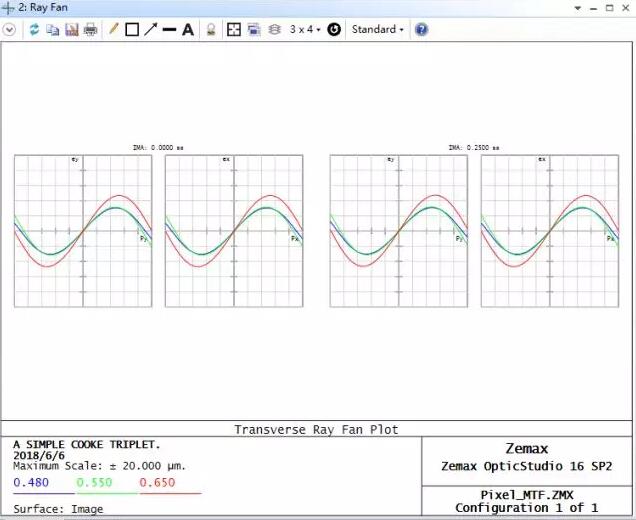Toggle the window lock icon

click(x=211, y=29)
